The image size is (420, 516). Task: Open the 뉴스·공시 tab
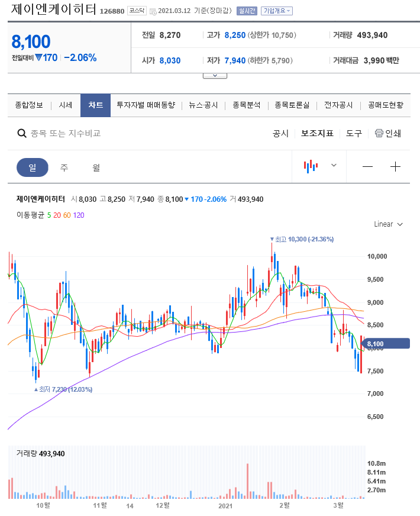point(203,105)
